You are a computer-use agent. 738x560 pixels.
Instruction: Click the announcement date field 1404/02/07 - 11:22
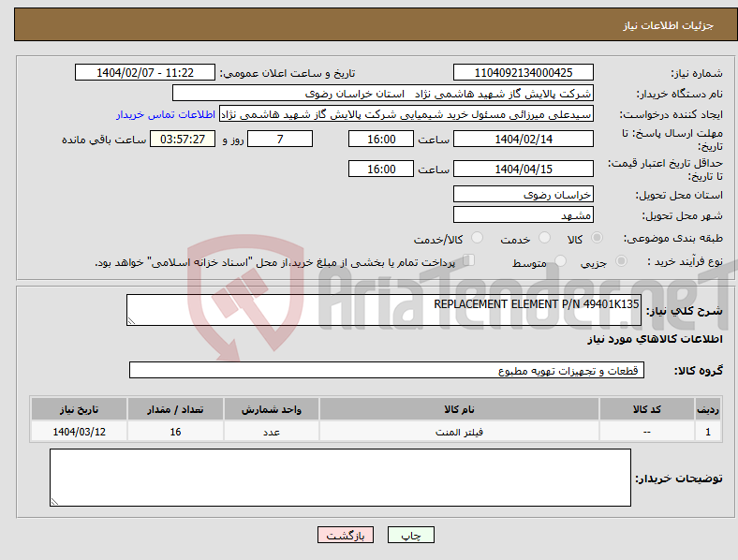145,72
